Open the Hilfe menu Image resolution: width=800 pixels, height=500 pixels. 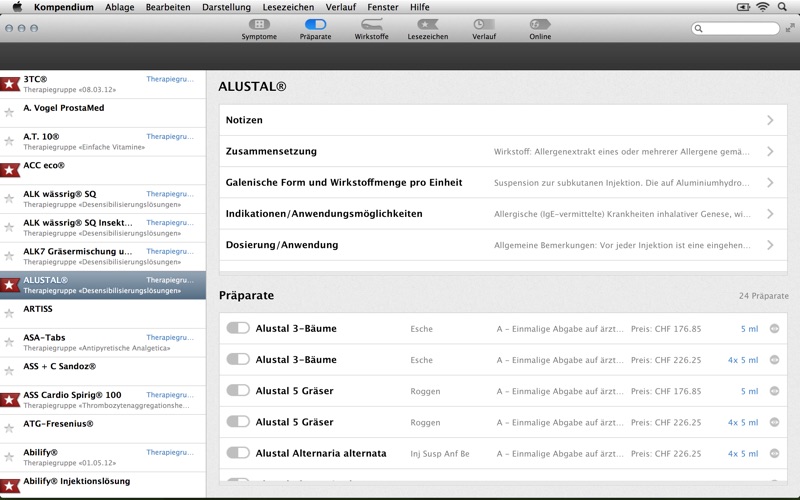(420, 7)
